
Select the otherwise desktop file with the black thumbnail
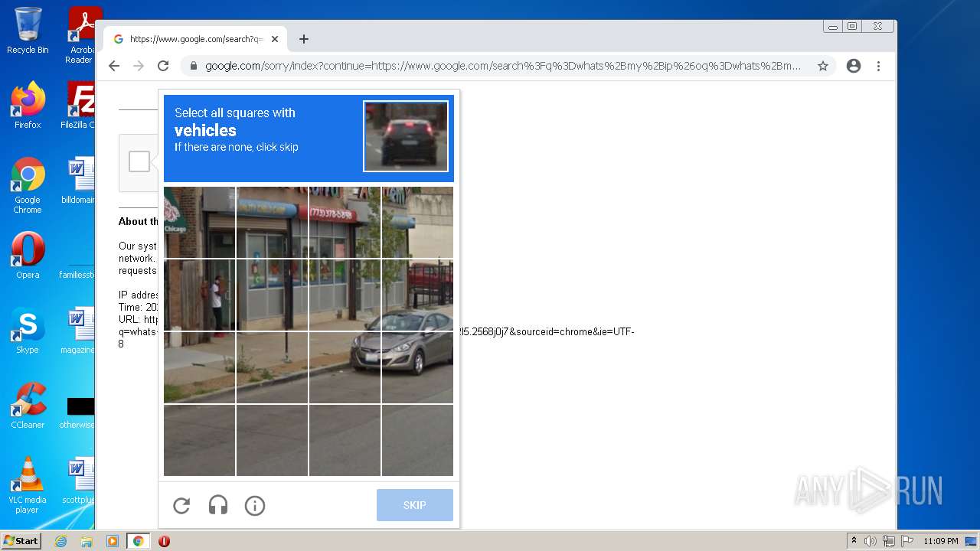tap(79, 412)
